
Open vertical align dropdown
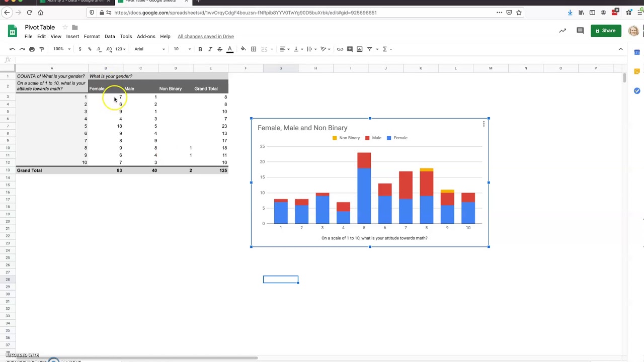click(x=298, y=49)
